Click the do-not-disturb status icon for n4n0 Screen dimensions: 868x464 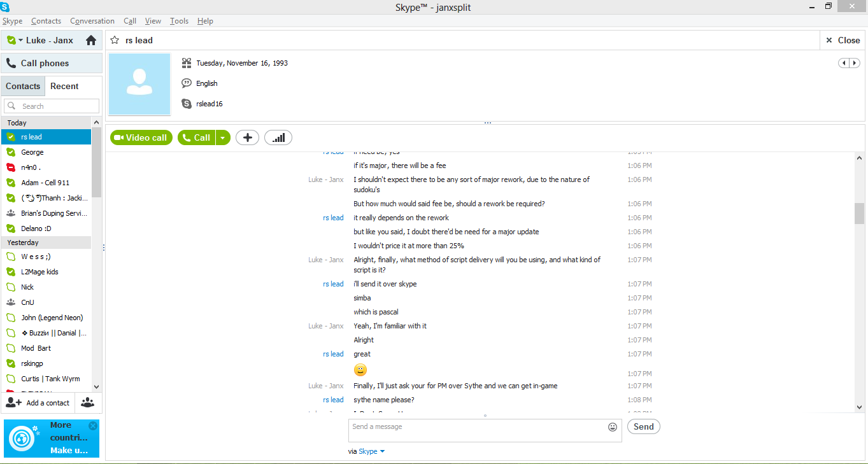pyautogui.click(x=10, y=167)
